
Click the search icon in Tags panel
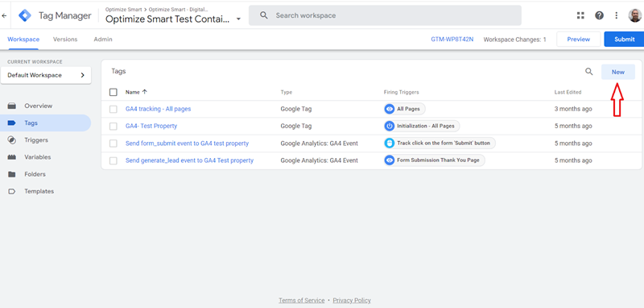tap(589, 72)
